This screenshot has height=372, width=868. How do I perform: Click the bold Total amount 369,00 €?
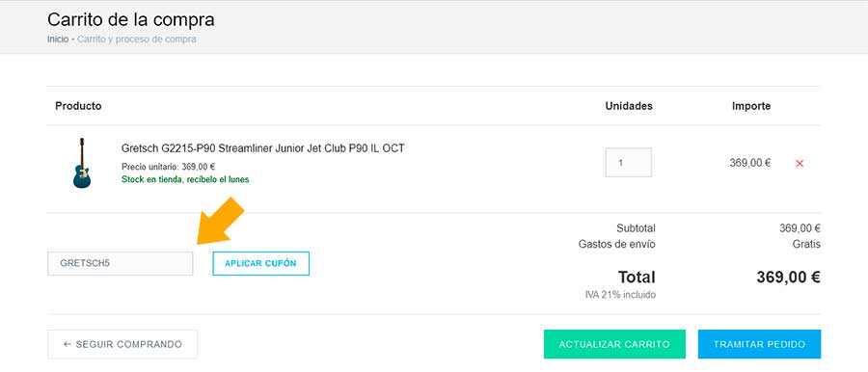coord(788,278)
